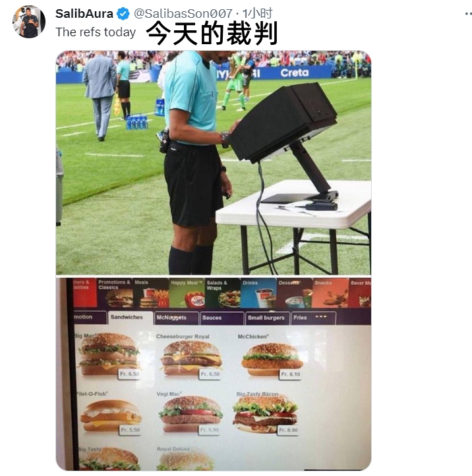Click the Happy Meal category tile
This screenshot has width=472, height=476.
tap(187, 293)
